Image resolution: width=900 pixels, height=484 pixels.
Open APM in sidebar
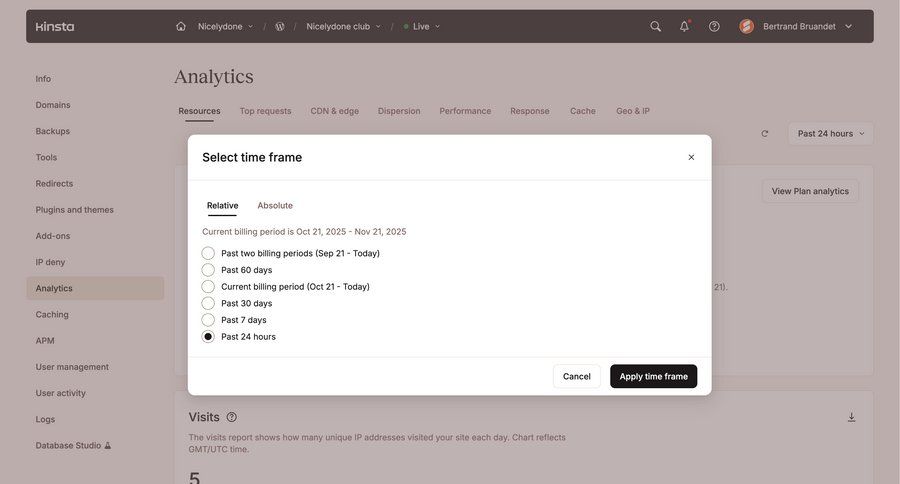point(45,341)
